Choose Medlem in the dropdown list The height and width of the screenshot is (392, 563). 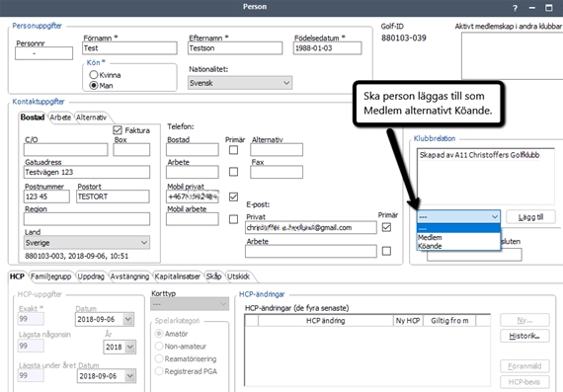coord(458,237)
